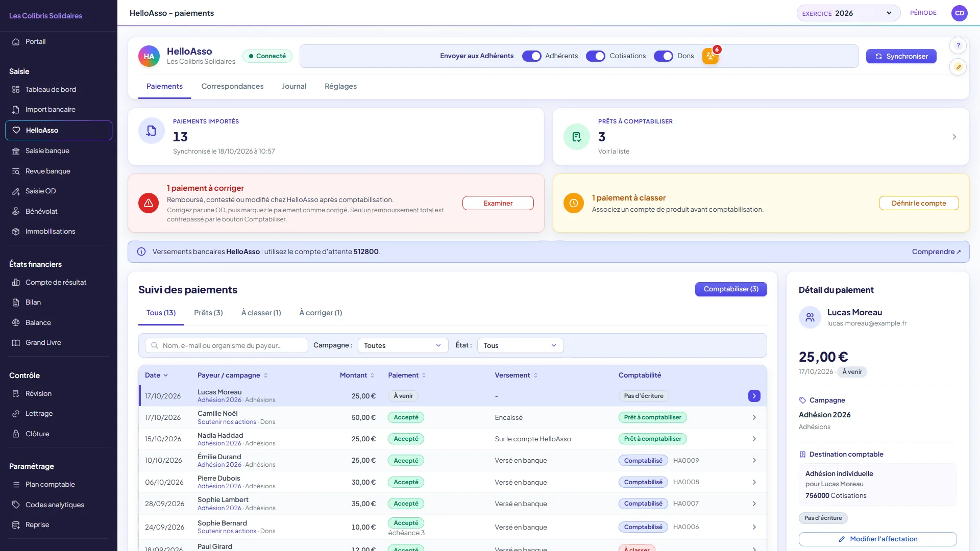The height and width of the screenshot is (551, 980).
Task: Open the Grand Livre book icon
Action: tap(16, 343)
